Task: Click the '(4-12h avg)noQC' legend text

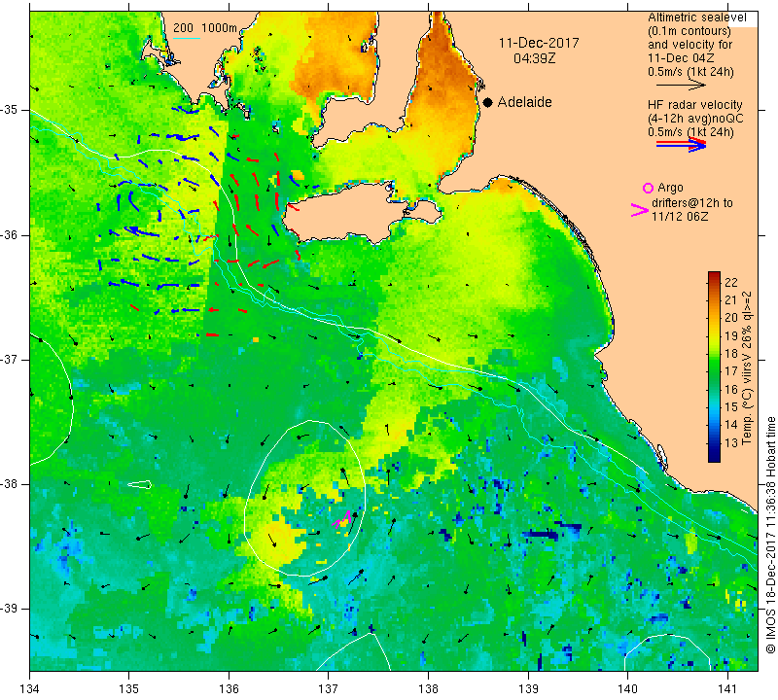Action: [695, 119]
